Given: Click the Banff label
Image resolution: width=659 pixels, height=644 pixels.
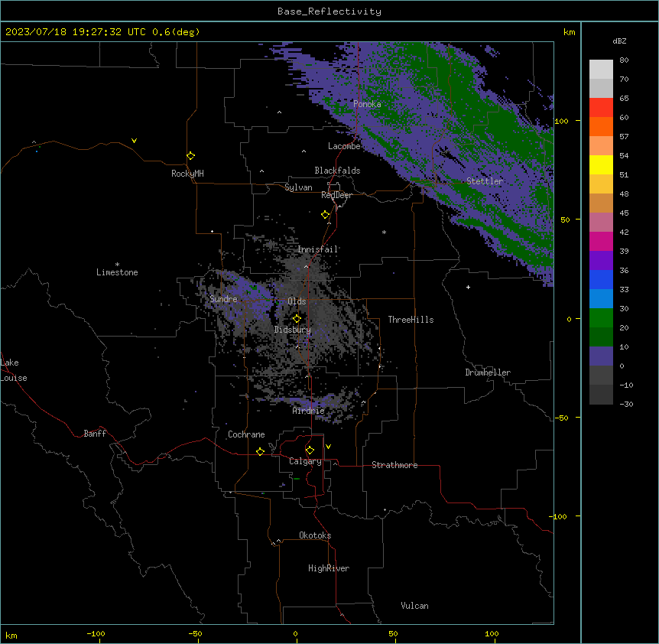Looking at the screenshot, I should coord(95,434).
